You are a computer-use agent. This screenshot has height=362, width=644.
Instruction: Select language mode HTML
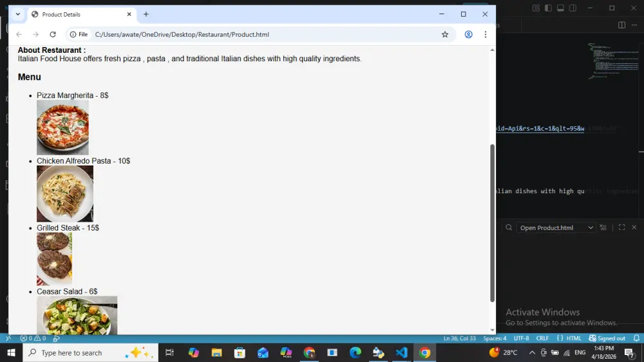[574, 339]
